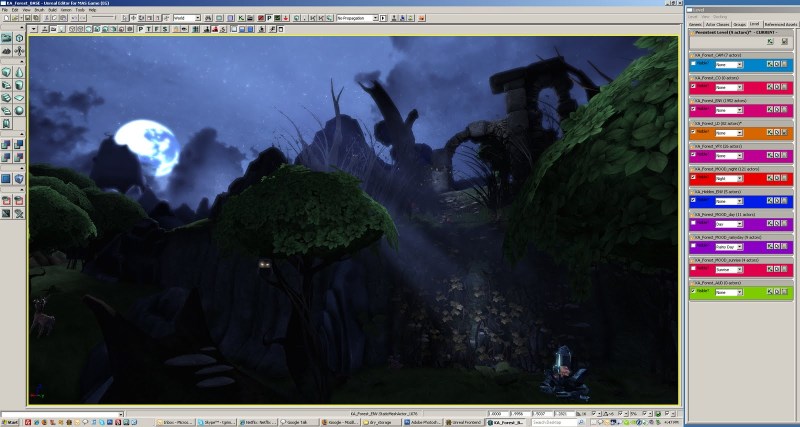Toggle Visible checkbox for KA_Forest_LD
The height and width of the screenshot is (427, 800).
(693, 132)
